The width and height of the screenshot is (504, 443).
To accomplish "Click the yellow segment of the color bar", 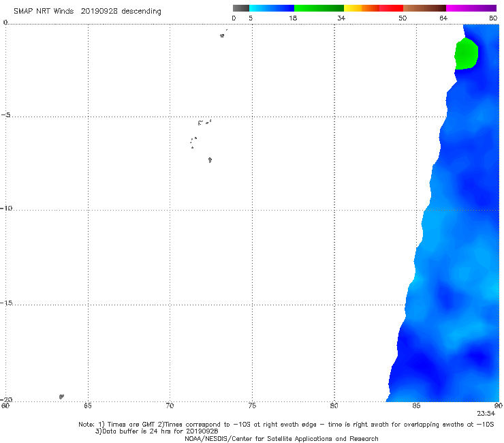I will [353, 8].
